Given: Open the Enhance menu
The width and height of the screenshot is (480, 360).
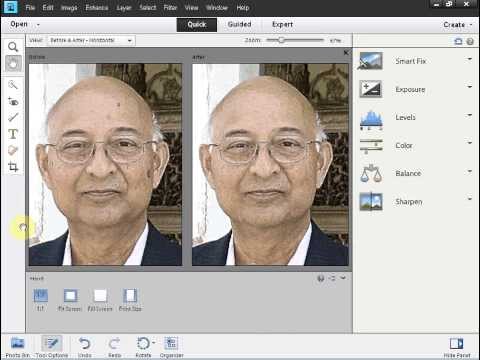Looking at the screenshot, I should click(97, 7).
